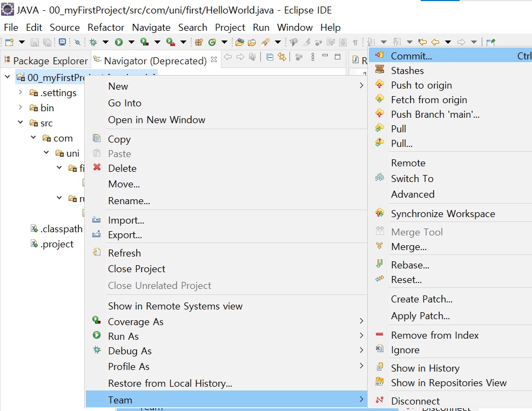Viewport: 532px width, 411px height.
Task: Expand the .settings folder node
Action: click(21, 92)
